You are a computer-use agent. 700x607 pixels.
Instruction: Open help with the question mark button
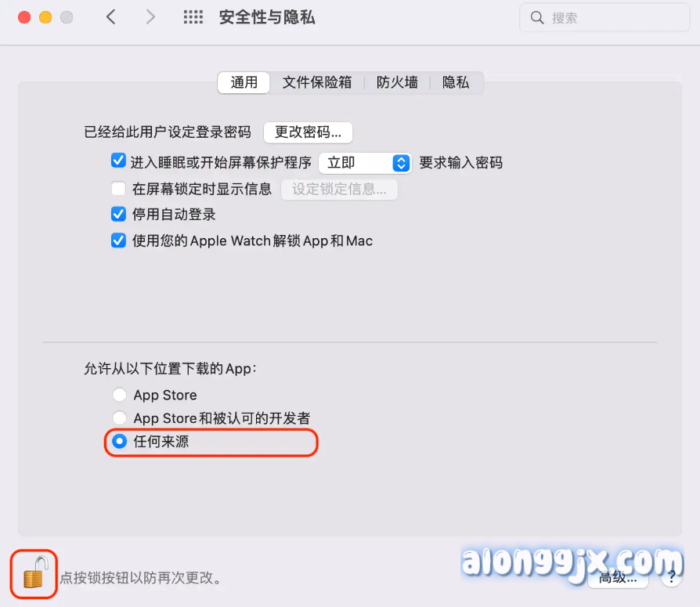tap(671, 577)
